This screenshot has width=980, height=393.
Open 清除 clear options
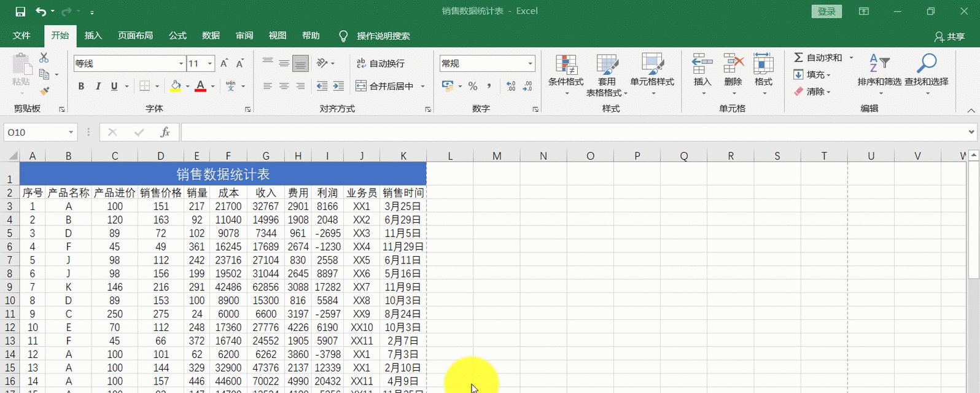tap(812, 91)
